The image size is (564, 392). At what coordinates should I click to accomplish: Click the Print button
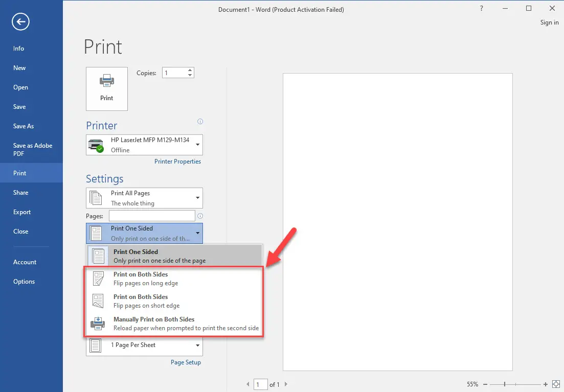point(107,89)
